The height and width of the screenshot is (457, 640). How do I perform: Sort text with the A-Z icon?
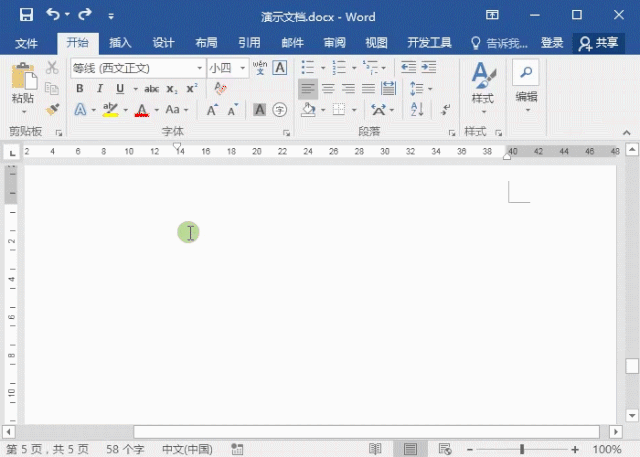pos(417,110)
